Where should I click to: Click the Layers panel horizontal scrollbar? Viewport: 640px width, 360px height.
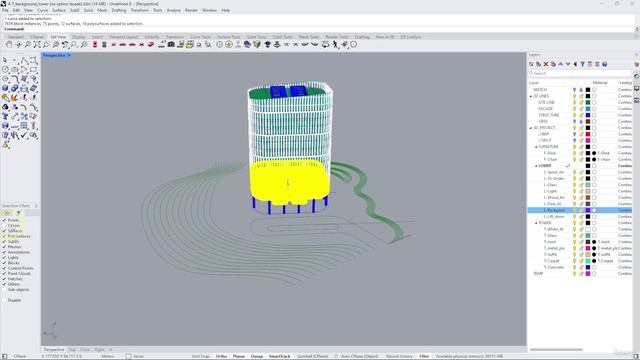coord(556,350)
